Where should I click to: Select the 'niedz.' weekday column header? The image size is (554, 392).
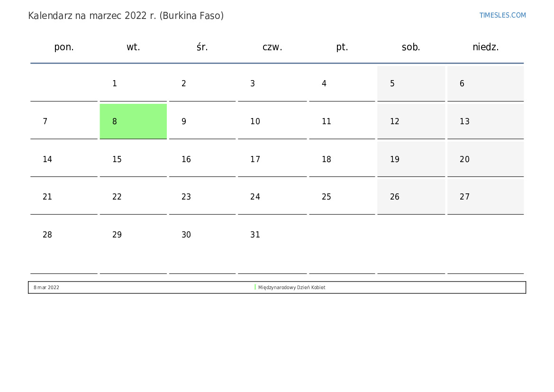pos(485,47)
